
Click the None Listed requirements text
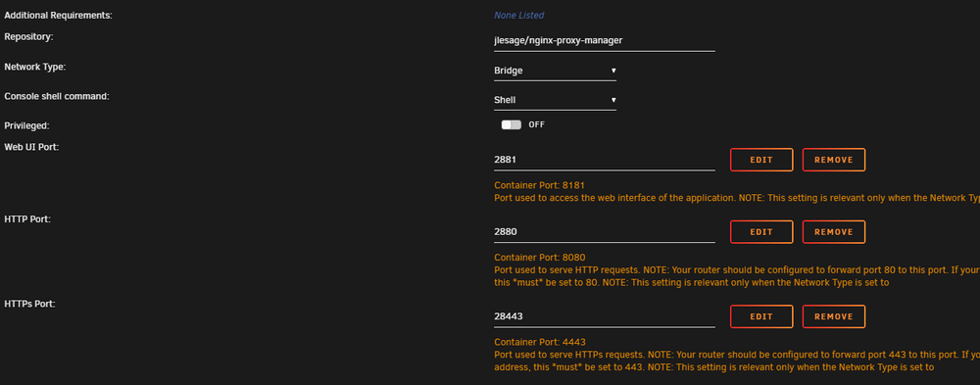pyautogui.click(x=518, y=15)
